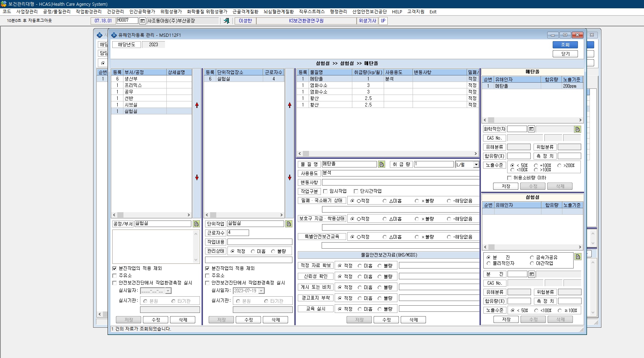
Task: Click the yellow document icon in 화학적인자 row
Action: point(578,129)
